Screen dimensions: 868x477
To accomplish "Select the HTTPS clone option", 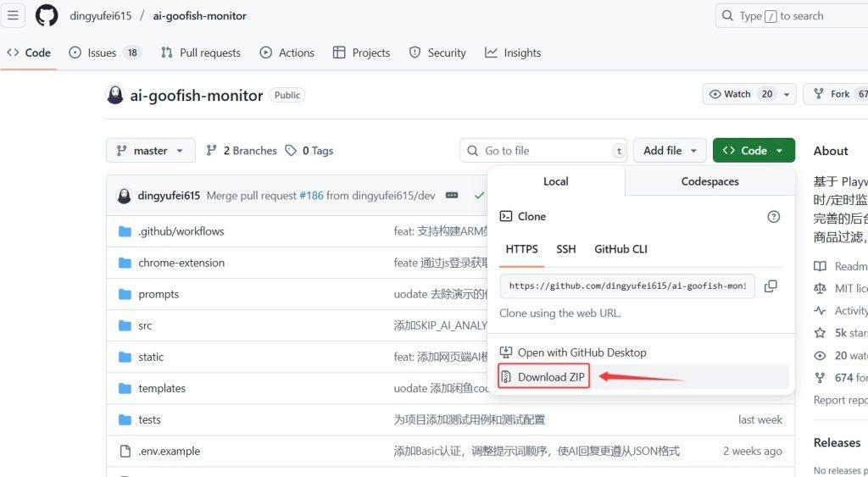I will (521, 249).
